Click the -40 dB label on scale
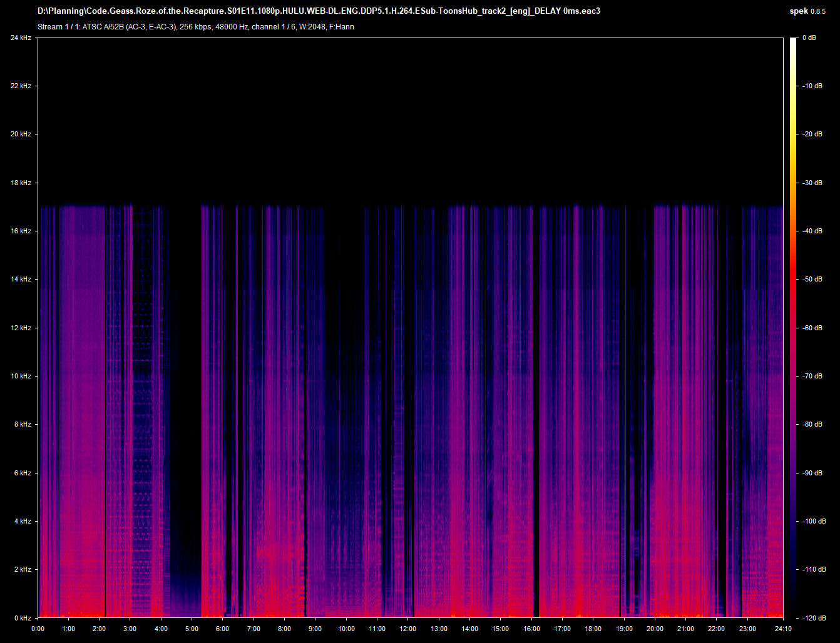 click(812, 231)
